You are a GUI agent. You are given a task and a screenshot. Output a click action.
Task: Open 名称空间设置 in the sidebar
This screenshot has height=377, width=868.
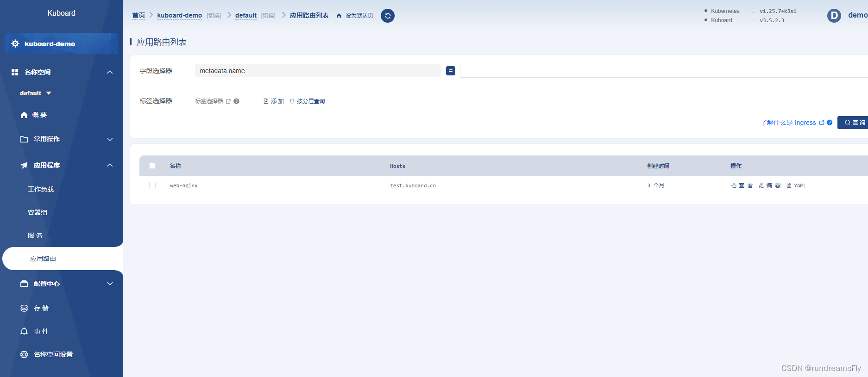coord(53,354)
